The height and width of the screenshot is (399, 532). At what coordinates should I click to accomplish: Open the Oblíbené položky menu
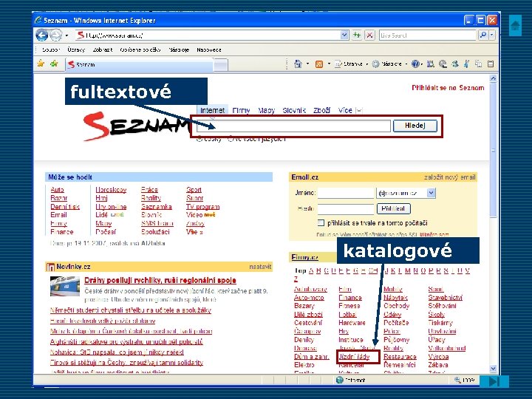tap(140, 50)
